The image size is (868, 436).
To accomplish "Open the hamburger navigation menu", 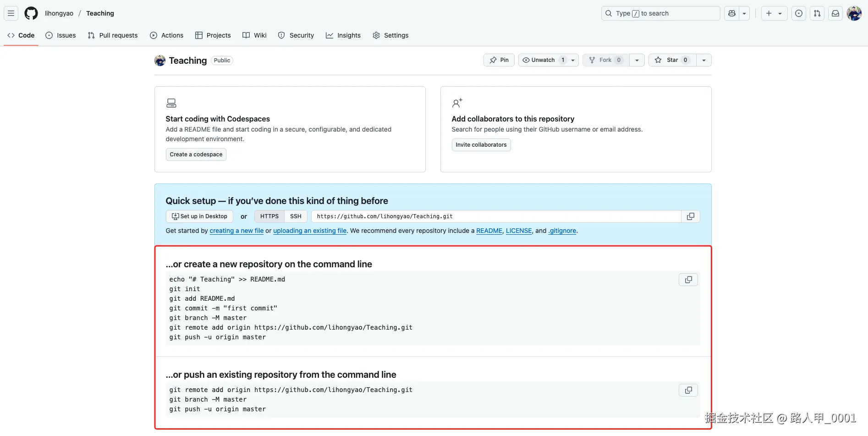I will [11, 13].
